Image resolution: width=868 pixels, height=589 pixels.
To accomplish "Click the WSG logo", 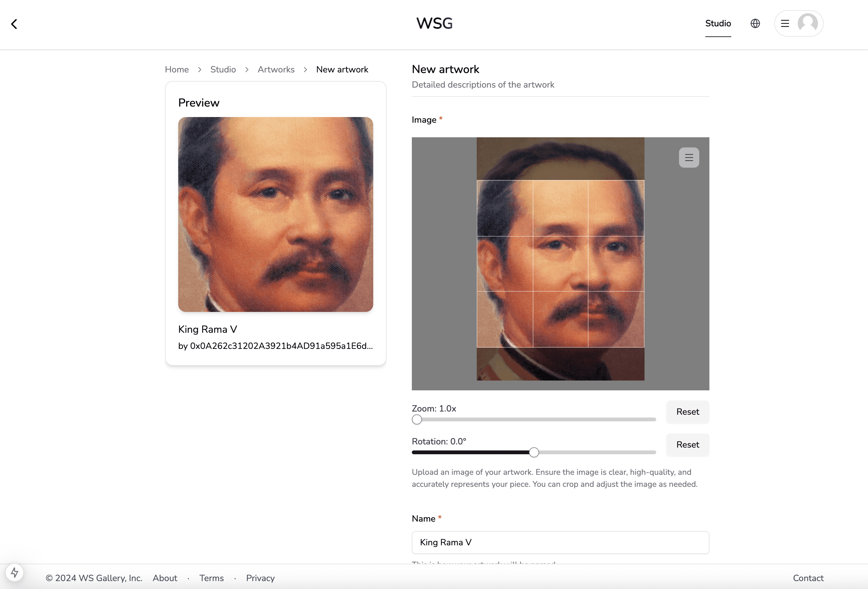I will tap(434, 23).
